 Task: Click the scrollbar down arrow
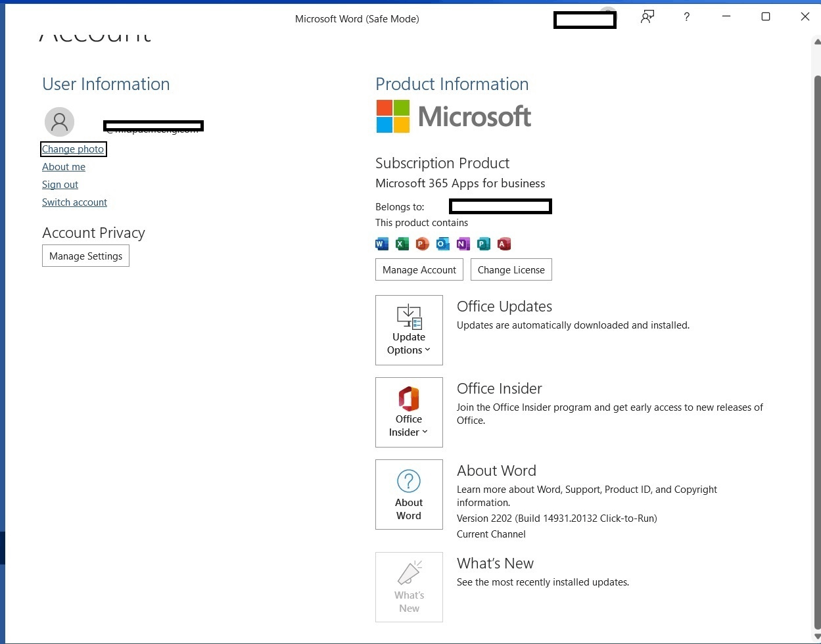click(x=817, y=636)
